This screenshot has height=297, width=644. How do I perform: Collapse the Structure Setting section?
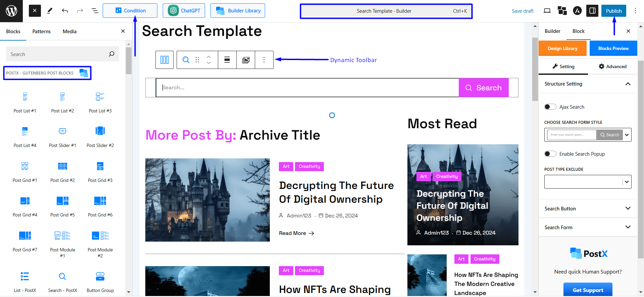pos(588,84)
